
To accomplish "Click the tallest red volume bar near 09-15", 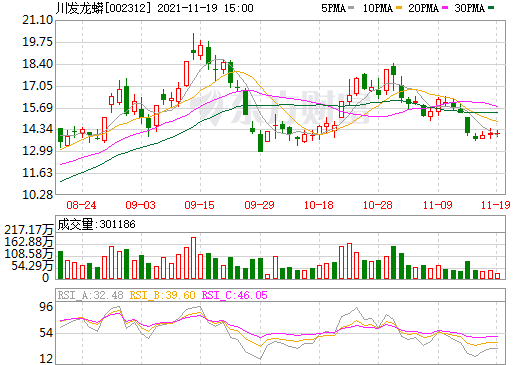I will click(193, 258).
